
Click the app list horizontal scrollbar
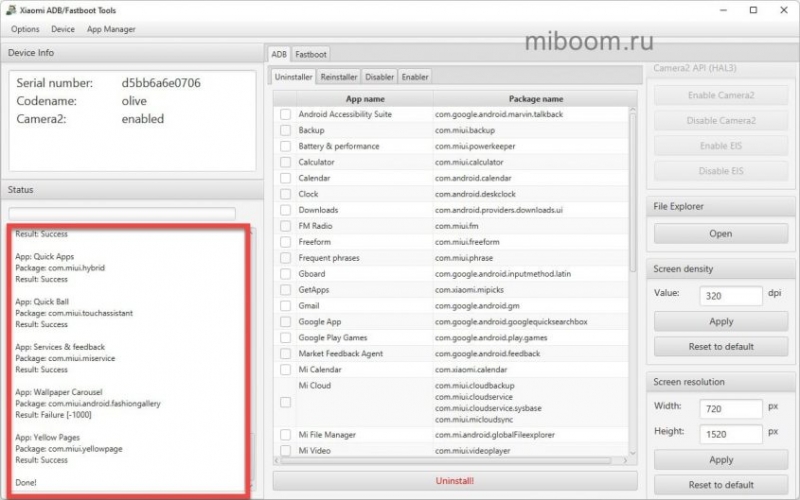tap(446, 460)
